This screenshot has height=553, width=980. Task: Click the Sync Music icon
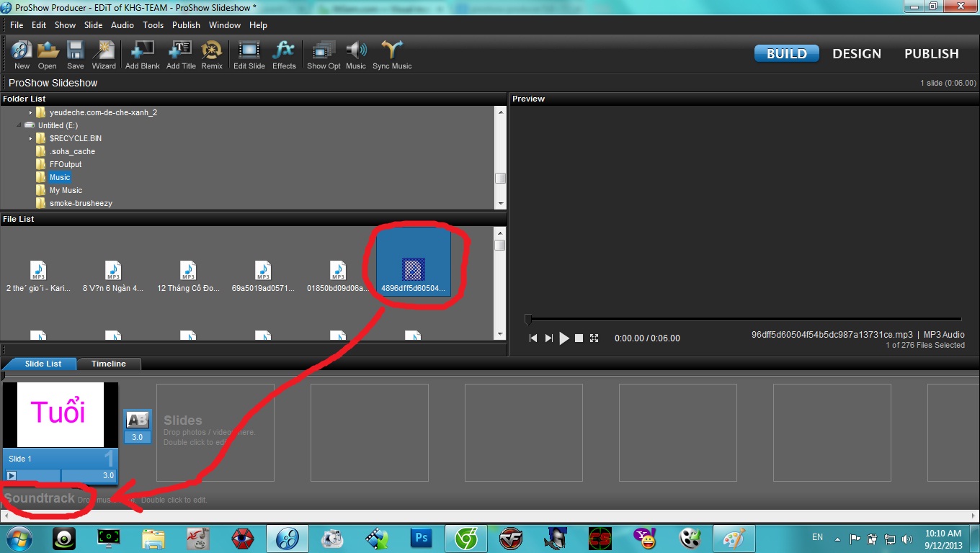tap(392, 55)
